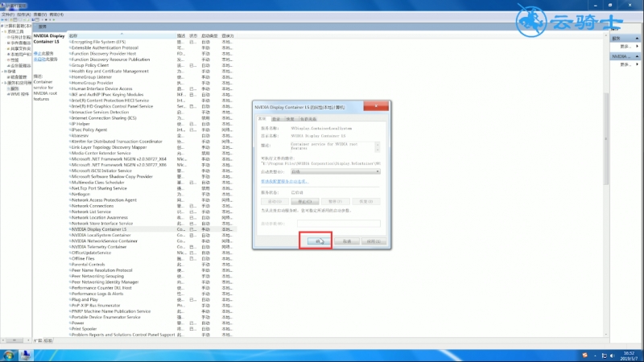Click the Computer Management taskbar icon
Image resolution: width=644 pixels, height=362 pixels.
[x=26, y=356]
